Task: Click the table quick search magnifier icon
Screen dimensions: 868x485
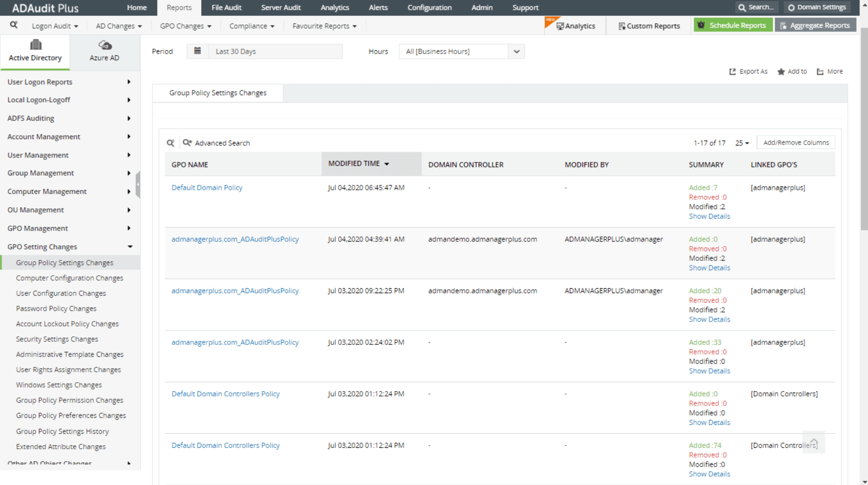Action: (170, 143)
